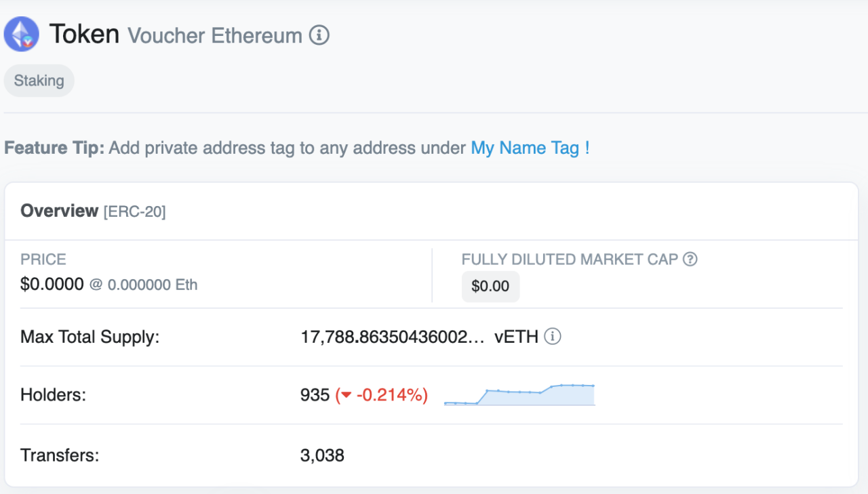Click the 0.000000 Eth price text
The height and width of the screenshot is (494, 868).
[x=152, y=285]
